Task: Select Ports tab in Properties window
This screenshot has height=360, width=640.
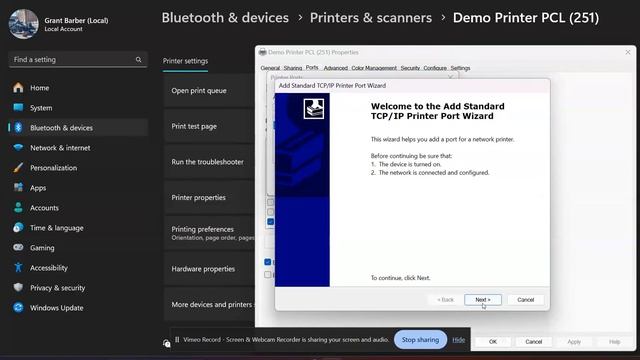Action: (x=312, y=67)
